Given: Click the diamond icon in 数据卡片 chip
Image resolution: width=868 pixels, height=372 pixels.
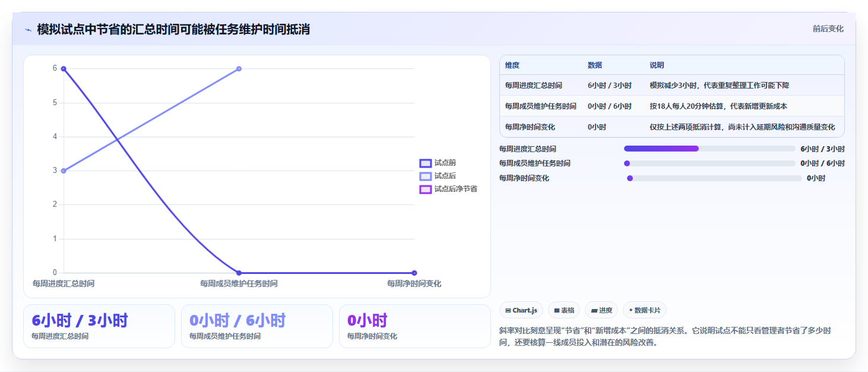Looking at the screenshot, I should click(x=631, y=310).
